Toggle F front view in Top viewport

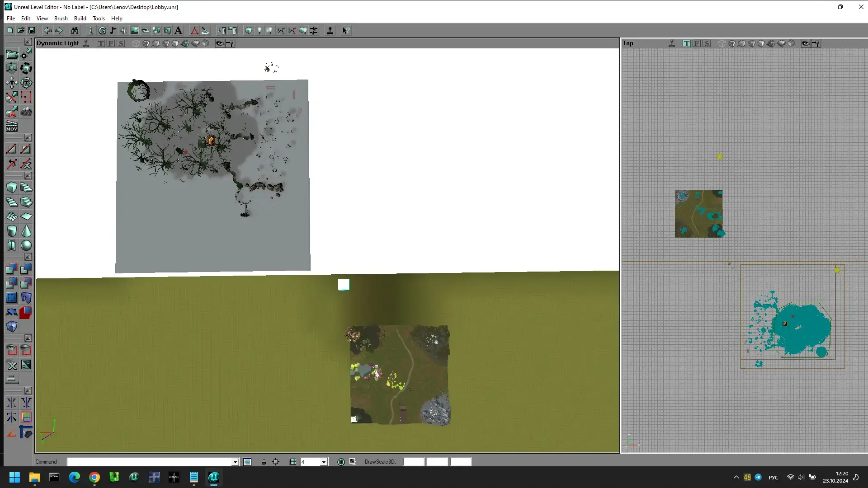click(697, 43)
